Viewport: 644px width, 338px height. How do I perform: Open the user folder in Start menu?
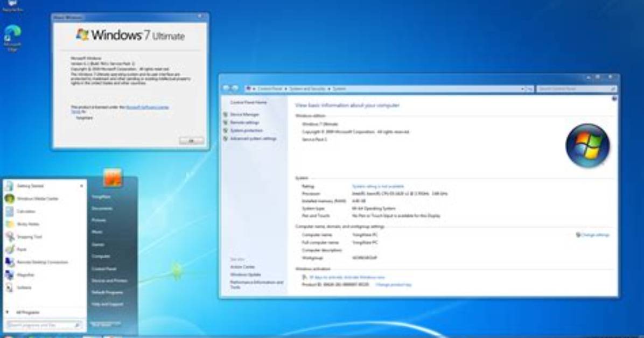click(101, 197)
